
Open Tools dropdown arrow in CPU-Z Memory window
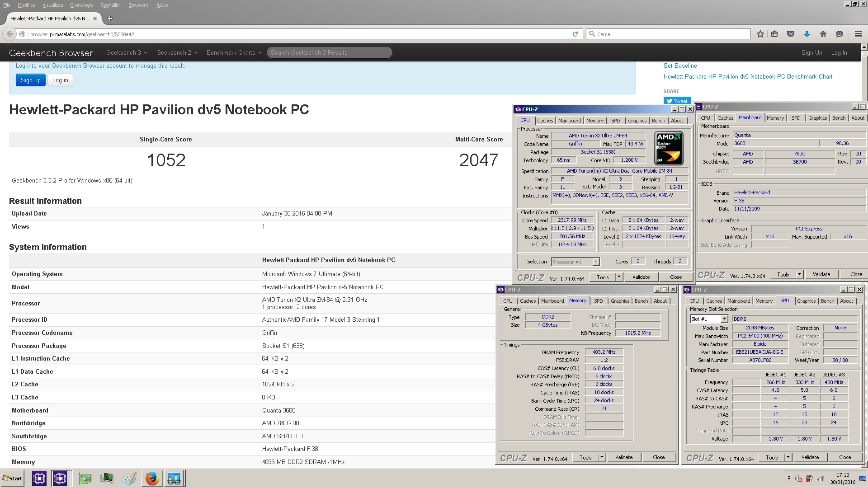click(x=602, y=457)
